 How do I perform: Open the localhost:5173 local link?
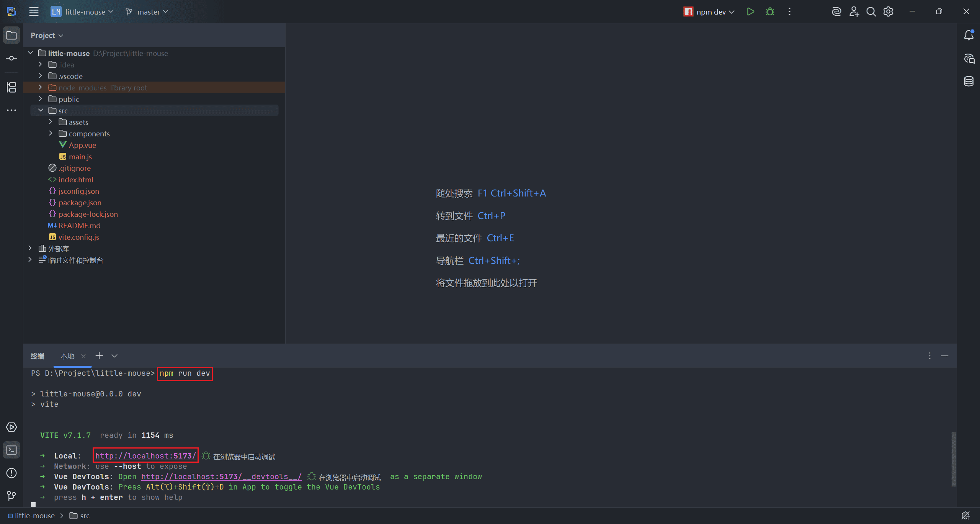click(x=145, y=456)
